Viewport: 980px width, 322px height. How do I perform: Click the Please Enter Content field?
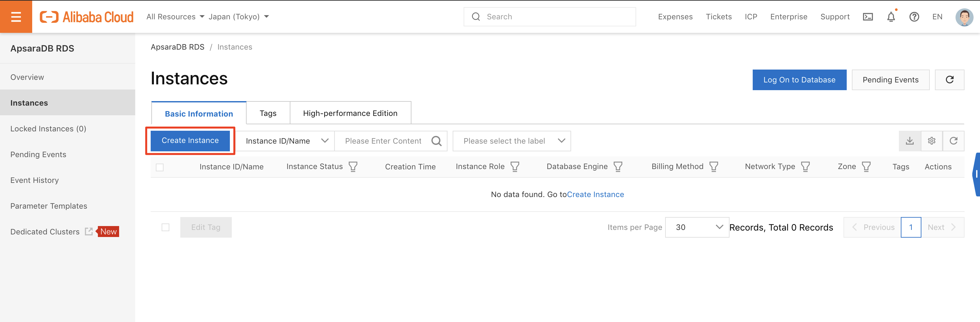pyautogui.click(x=383, y=141)
